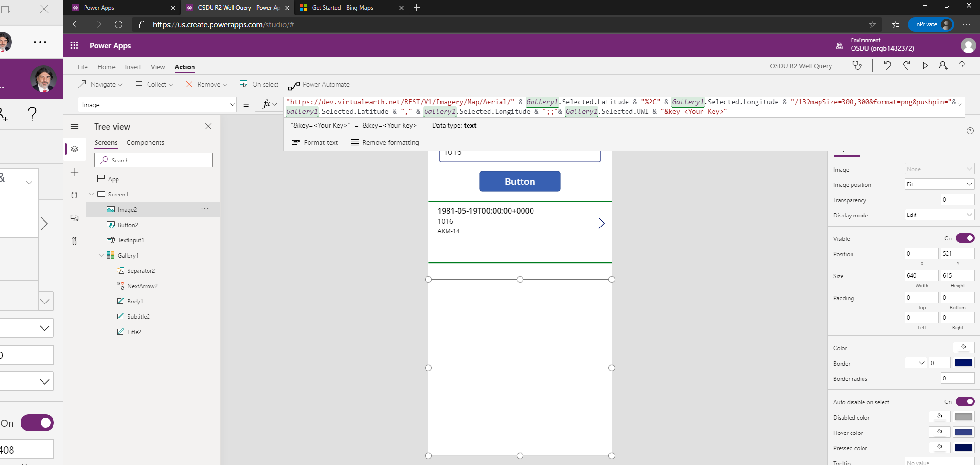The height and width of the screenshot is (465, 980).
Task: Click the gallery item next arrow
Action: tap(601, 223)
